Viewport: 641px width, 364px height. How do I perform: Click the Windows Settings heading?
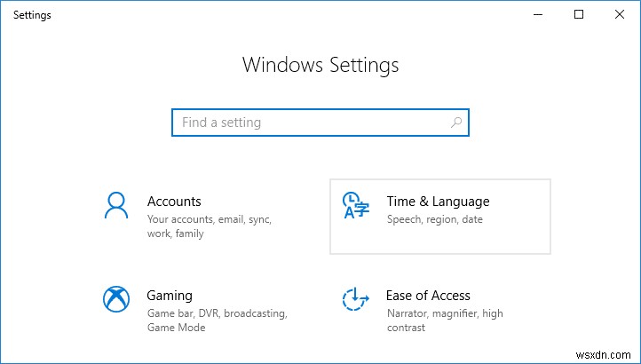(x=320, y=65)
